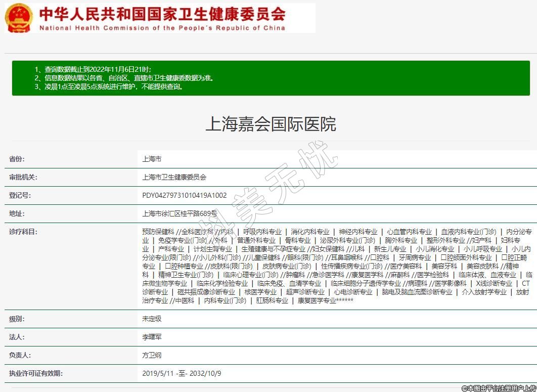Click the 审批机关 row label
This screenshot has width=537, height=392.
coord(23,177)
